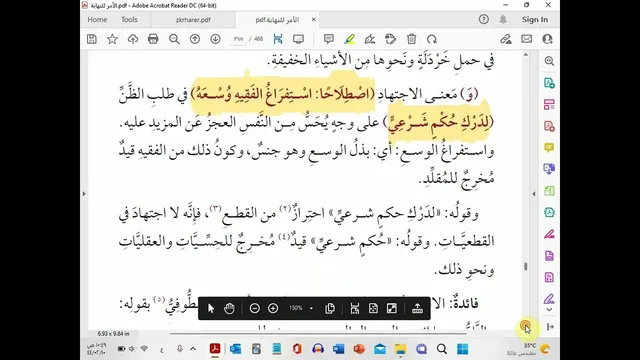The height and width of the screenshot is (360, 640).
Task: Select the yellow highlighter tool
Action: pyautogui.click(x=349, y=39)
